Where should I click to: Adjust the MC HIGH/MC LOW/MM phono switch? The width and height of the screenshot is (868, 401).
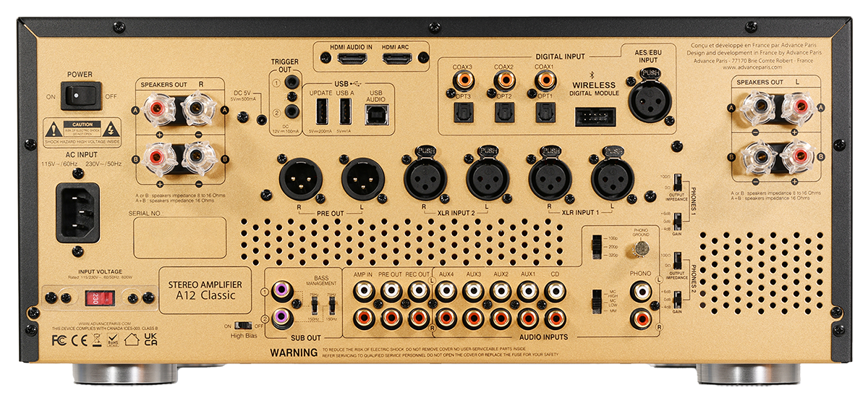(x=595, y=303)
